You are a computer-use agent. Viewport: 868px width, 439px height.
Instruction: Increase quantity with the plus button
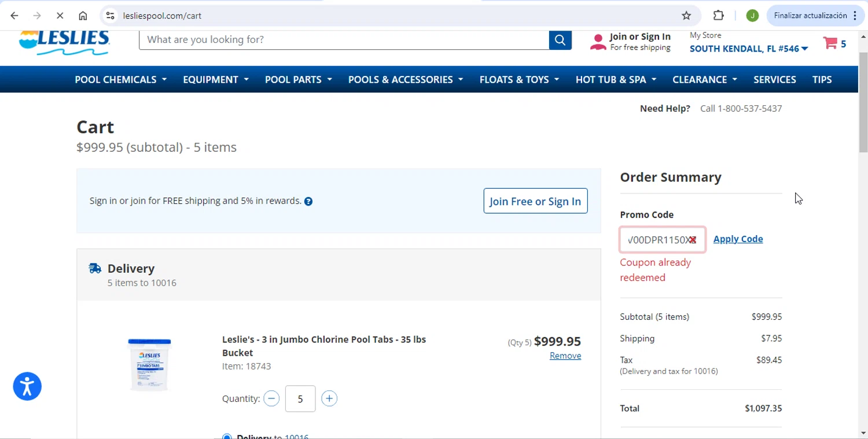(329, 398)
